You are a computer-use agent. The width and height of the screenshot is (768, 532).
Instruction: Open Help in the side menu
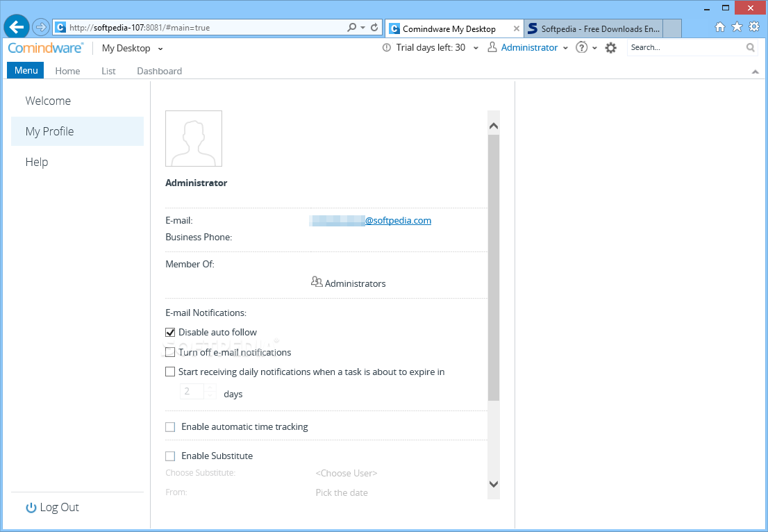coord(77,162)
